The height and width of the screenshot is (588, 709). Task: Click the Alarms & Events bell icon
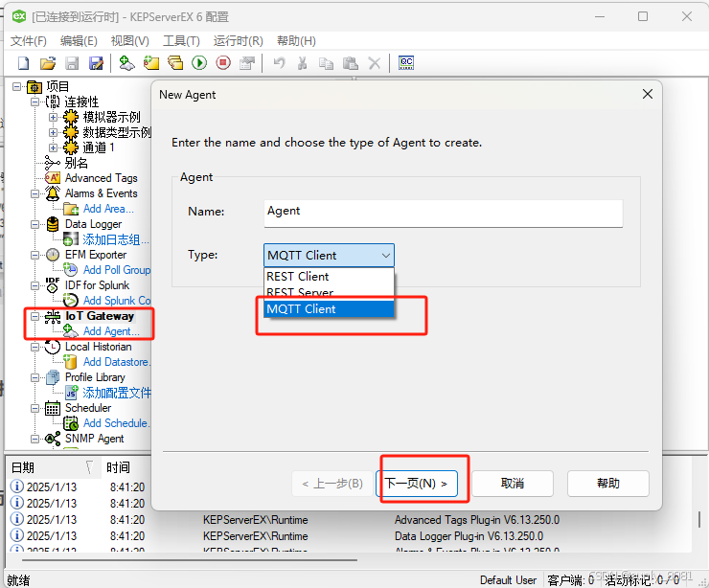[53, 193]
